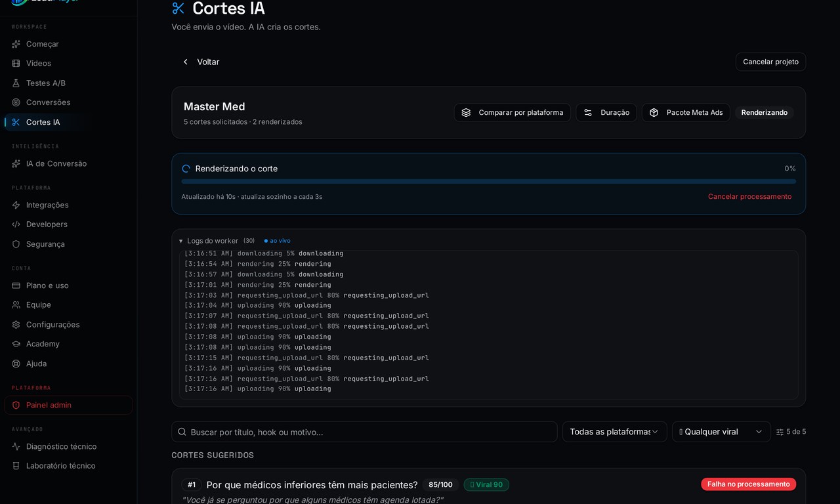Click the Configurações gear icon
This screenshot has width=840, height=504.
pyautogui.click(x=16, y=324)
